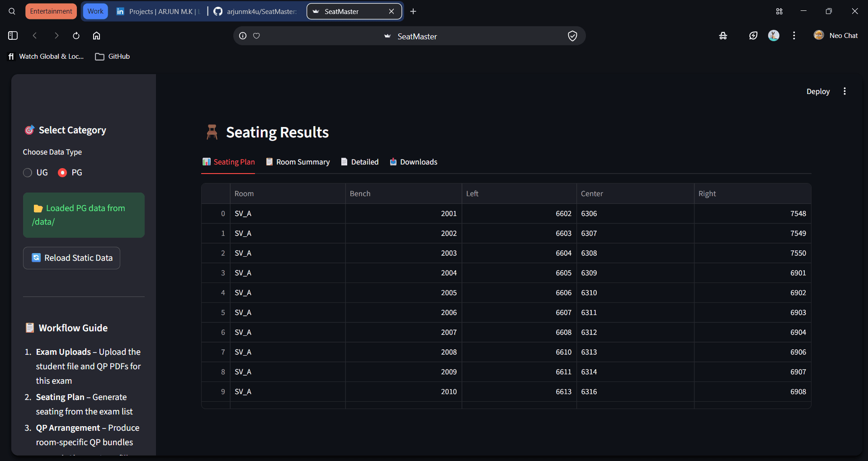The height and width of the screenshot is (461, 868).
Task: Select Left cell 6607
Action: 519,313
